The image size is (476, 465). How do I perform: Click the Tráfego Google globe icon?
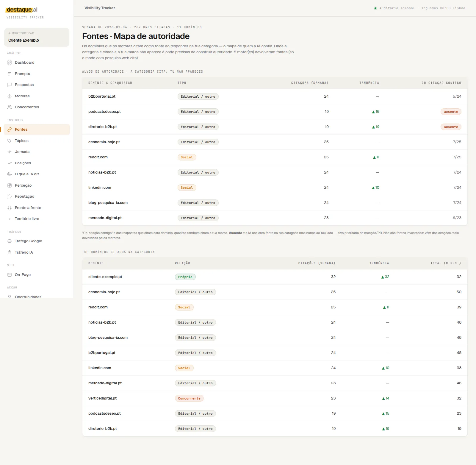[x=10, y=241]
